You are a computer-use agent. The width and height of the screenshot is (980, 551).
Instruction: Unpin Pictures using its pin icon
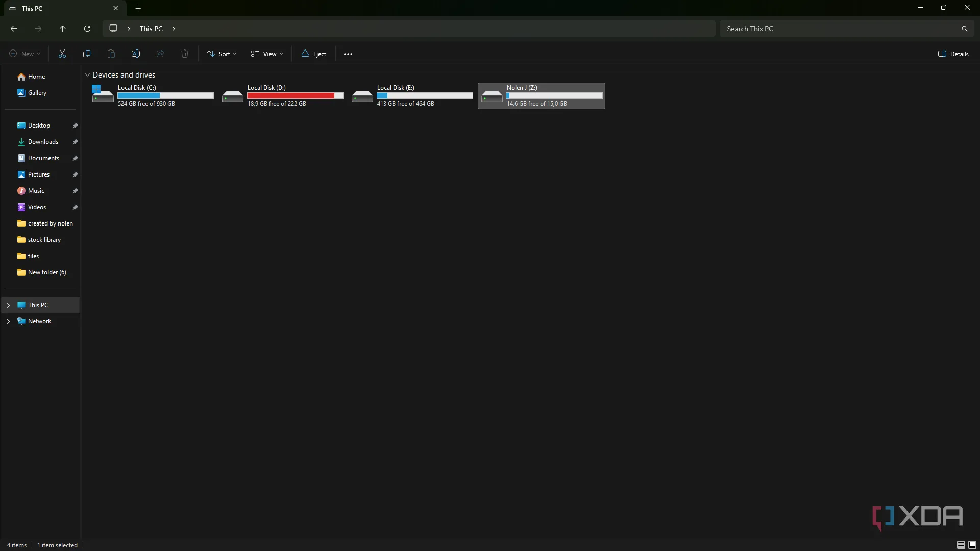(x=75, y=174)
